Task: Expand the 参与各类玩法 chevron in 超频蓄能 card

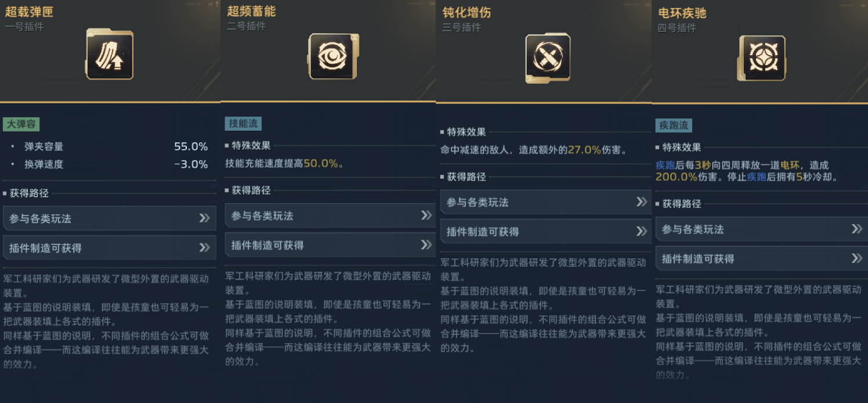Action: click(426, 215)
